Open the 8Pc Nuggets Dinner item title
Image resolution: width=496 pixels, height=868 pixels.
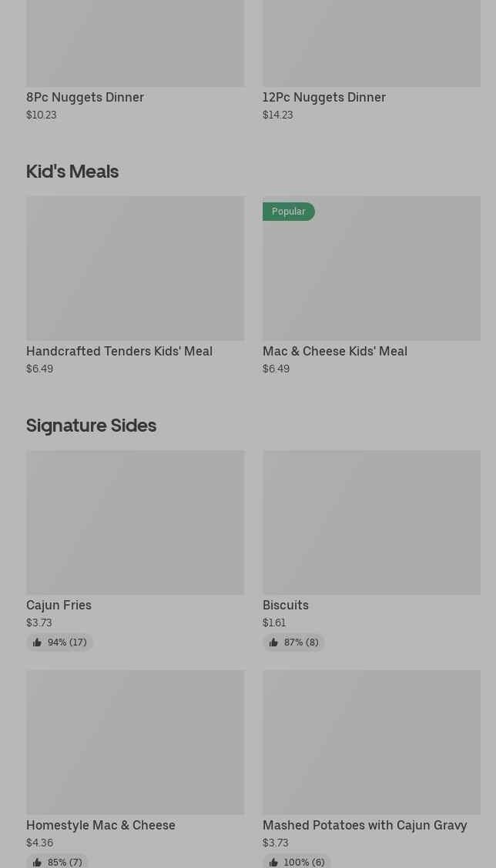(x=85, y=98)
